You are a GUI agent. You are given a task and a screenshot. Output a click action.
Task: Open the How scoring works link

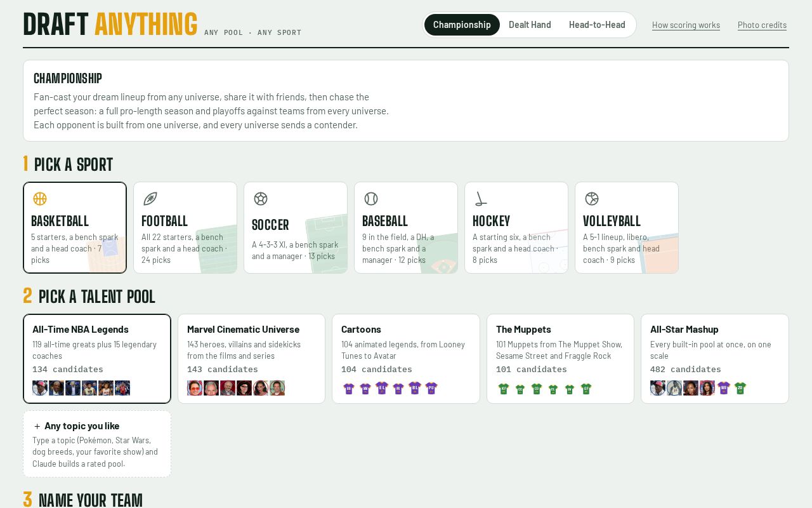coord(686,25)
